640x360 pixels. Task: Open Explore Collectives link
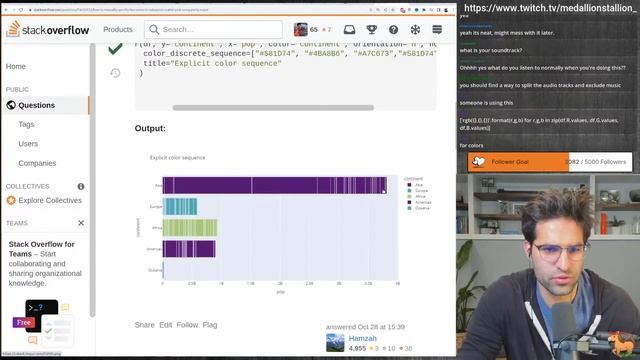point(44,200)
